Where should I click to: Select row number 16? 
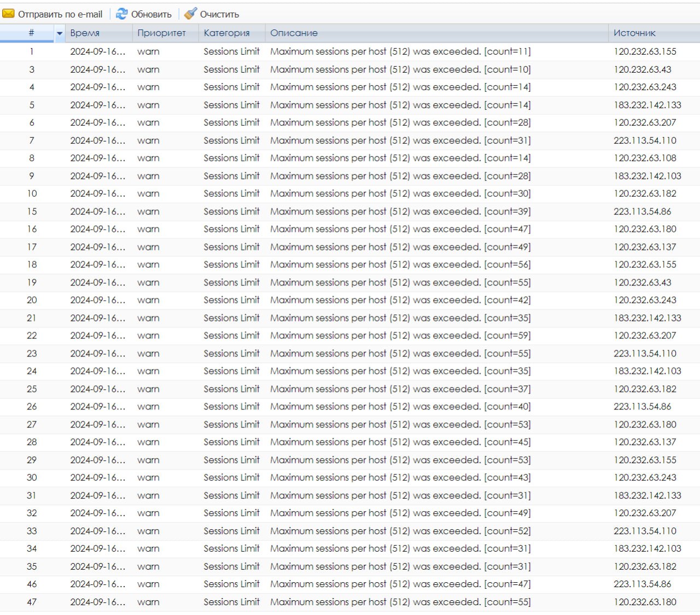[32, 229]
